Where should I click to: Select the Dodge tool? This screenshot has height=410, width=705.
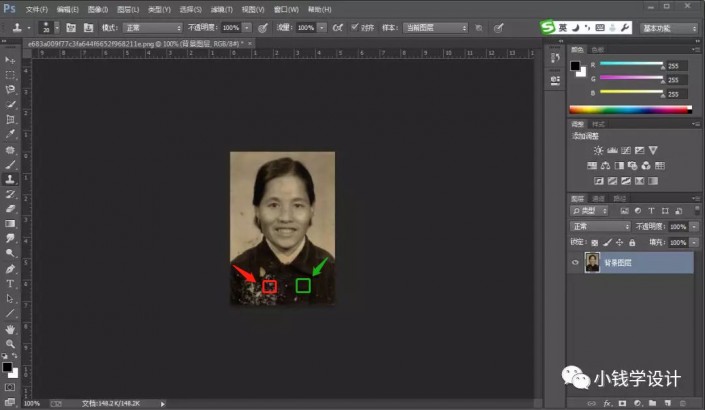pos(10,253)
